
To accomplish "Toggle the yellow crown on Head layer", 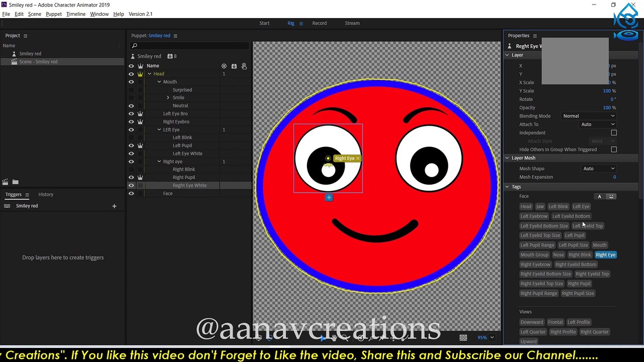I will (140, 74).
